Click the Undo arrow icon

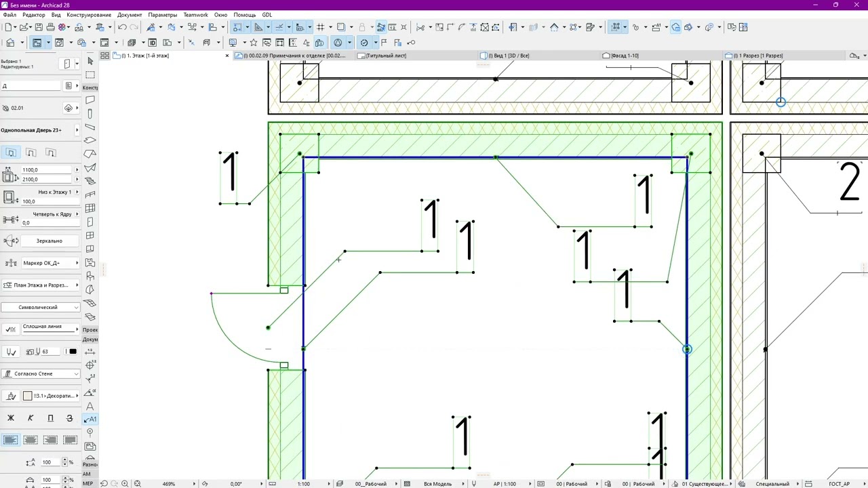click(122, 27)
